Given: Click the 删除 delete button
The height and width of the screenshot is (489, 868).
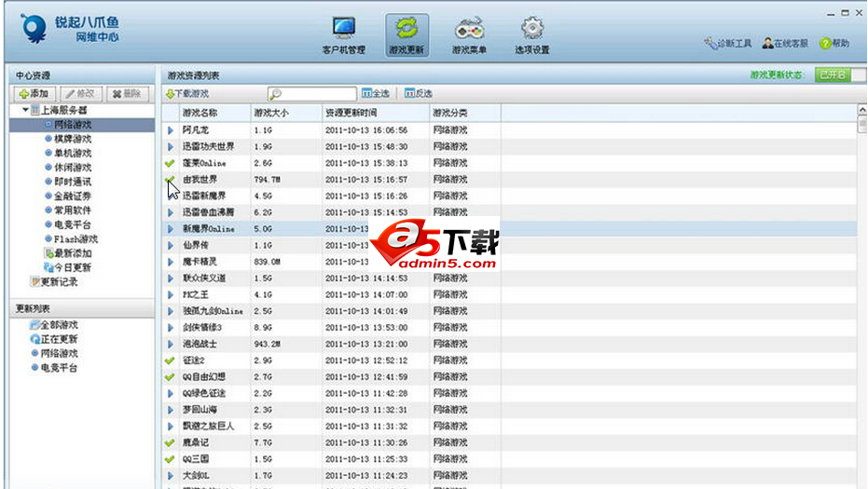Looking at the screenshot, I should 127,93.
